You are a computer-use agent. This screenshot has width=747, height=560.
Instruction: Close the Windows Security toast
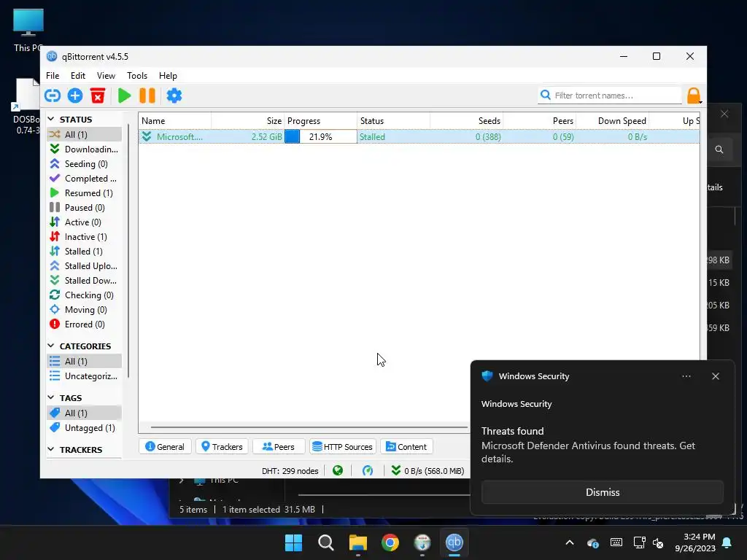(x=715, y=376)
